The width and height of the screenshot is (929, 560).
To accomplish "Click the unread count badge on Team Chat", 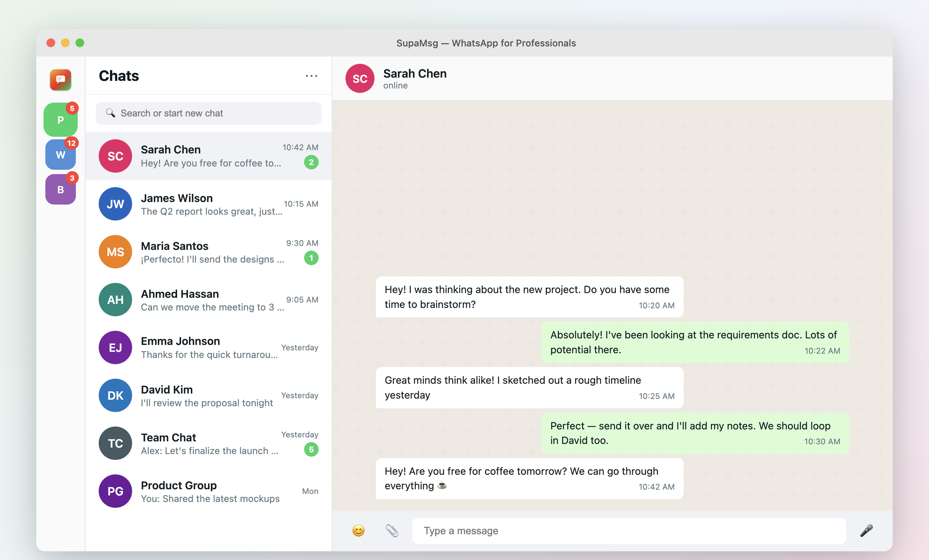I will pos(311,450).
